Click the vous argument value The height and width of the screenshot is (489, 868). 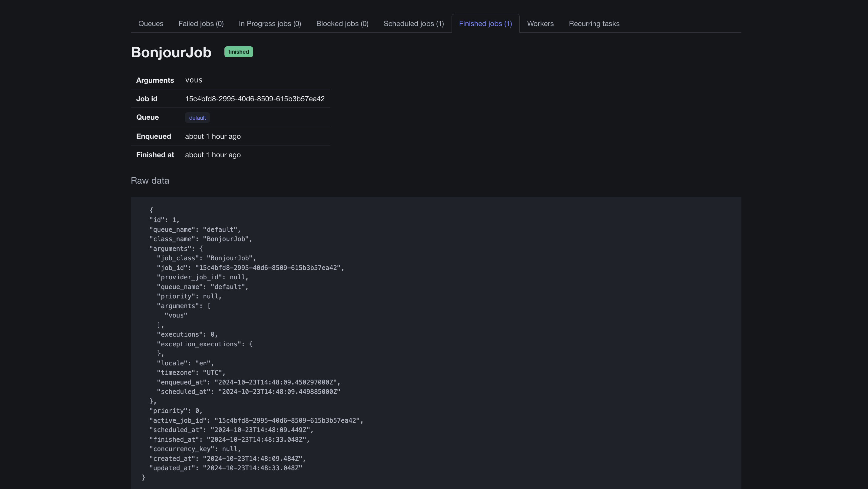coord(194,80)
